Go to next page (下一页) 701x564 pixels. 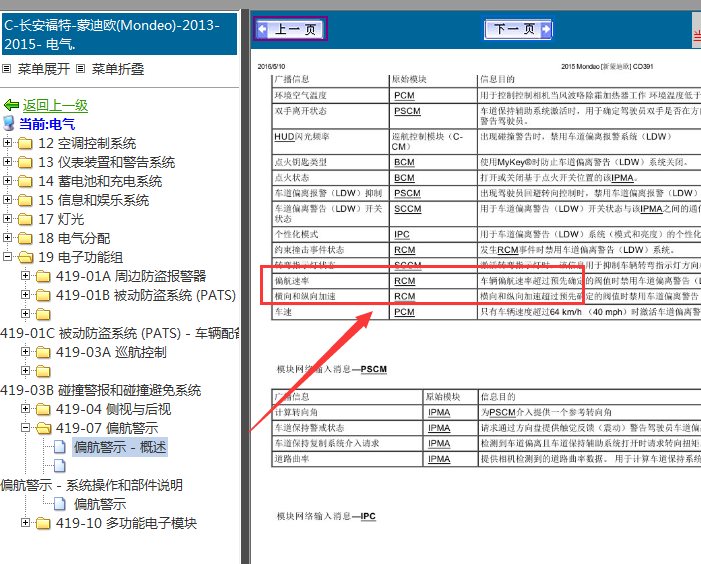pyautogui.click(x=518, y=29)
